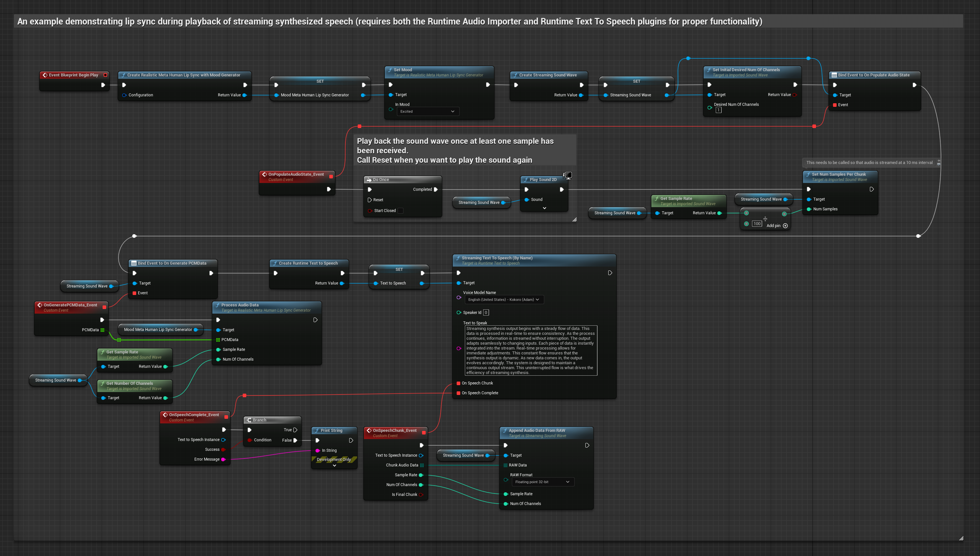
Task: Click the Print String function icon
Action: tap(317, 430)
